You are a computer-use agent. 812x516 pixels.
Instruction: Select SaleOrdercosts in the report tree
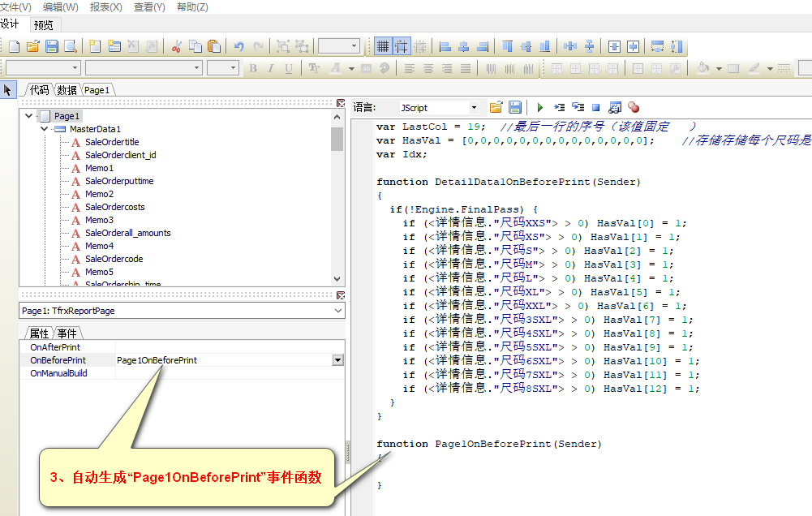(115, 207)
